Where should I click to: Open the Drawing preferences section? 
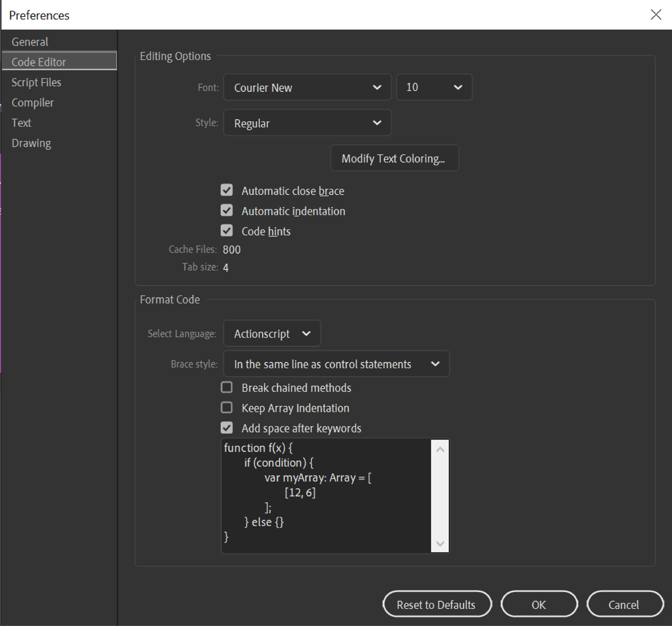click(x=31, y=143)
